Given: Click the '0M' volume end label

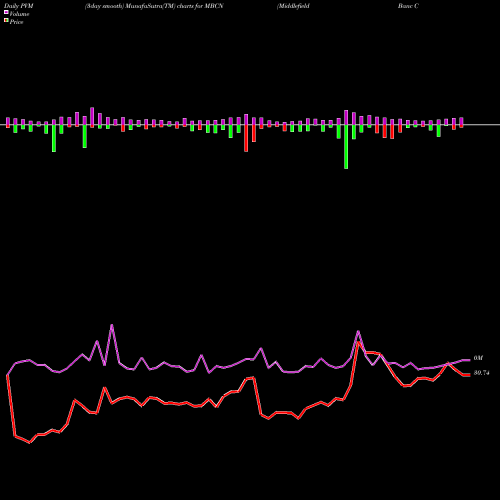Looking at the screenshot, I should pos(478,358).
